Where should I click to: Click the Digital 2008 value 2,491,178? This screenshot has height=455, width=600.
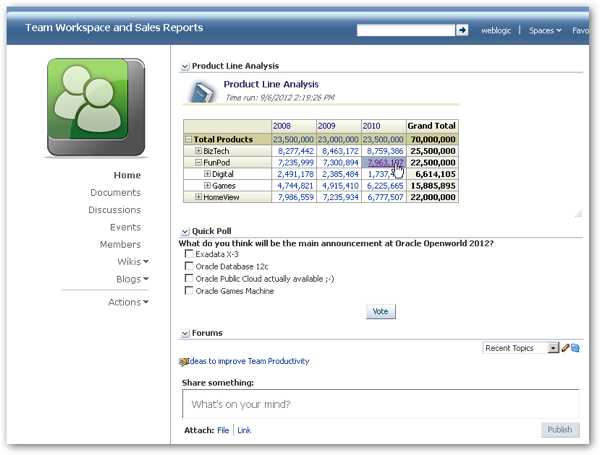(296, 174)
